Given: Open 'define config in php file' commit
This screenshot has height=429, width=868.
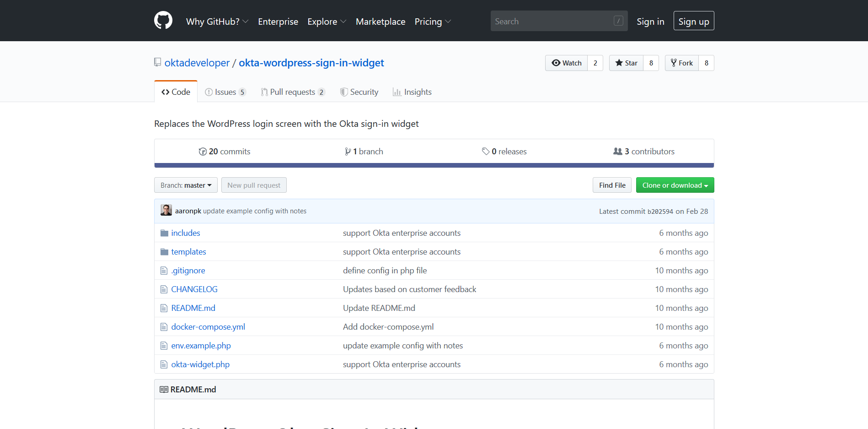Looking at the screenshot, I should [385, 271].
